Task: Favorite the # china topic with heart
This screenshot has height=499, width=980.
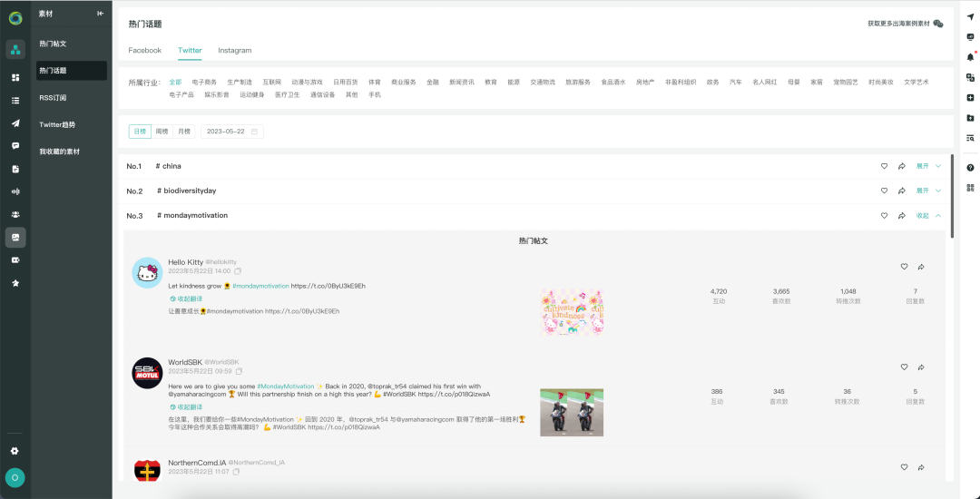Action: point(884,166)
